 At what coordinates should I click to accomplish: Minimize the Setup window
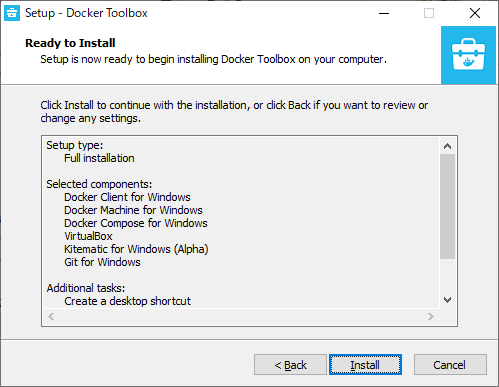tap(384, 13)
